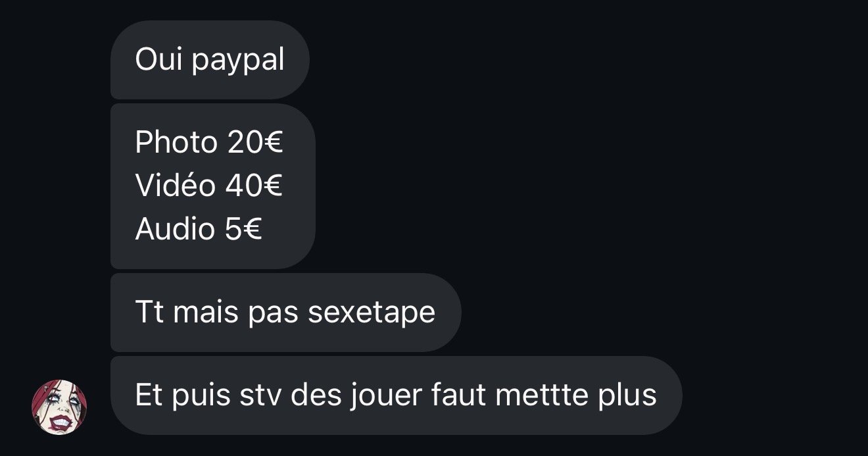The image size is (868, 456).
Task: Click the word "Oui" in first bubble
Action: (160, 60)
